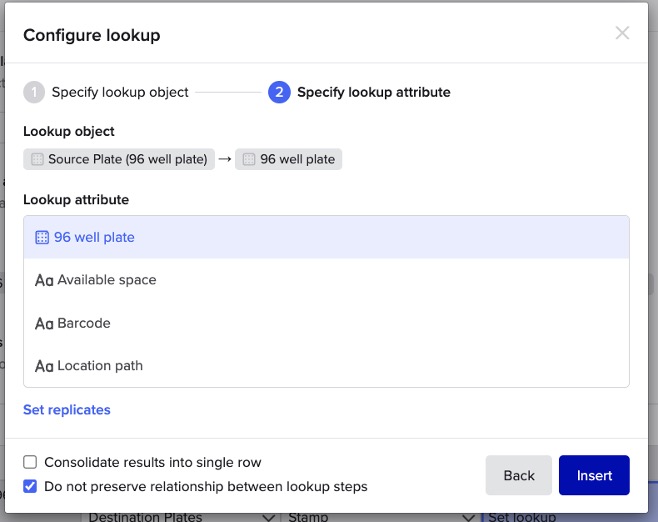Image resolution: width=658 pixels, height=522 pixels.
Task: Enable Consolidate results into single row
Action: 30,462
